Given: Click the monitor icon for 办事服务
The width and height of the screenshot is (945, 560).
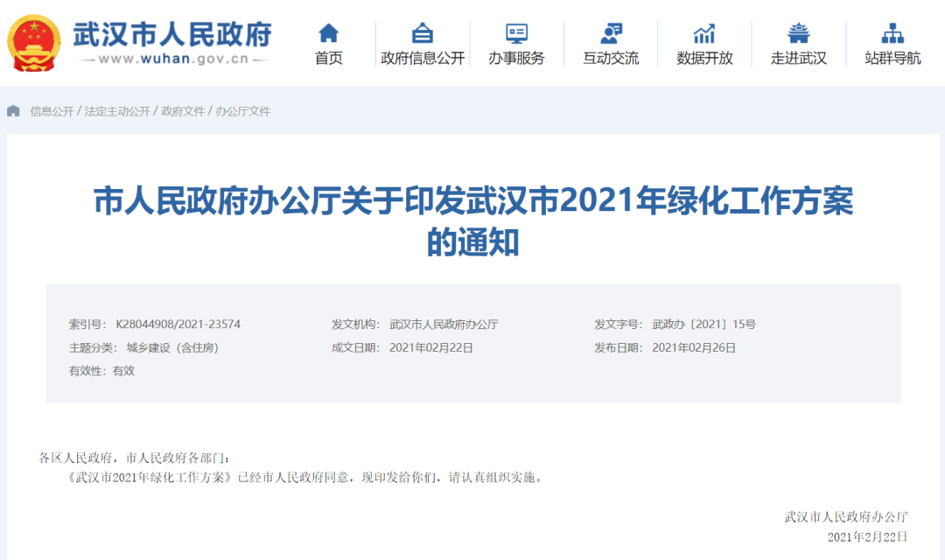Looking at the screenshot, I should pos(516,33).
